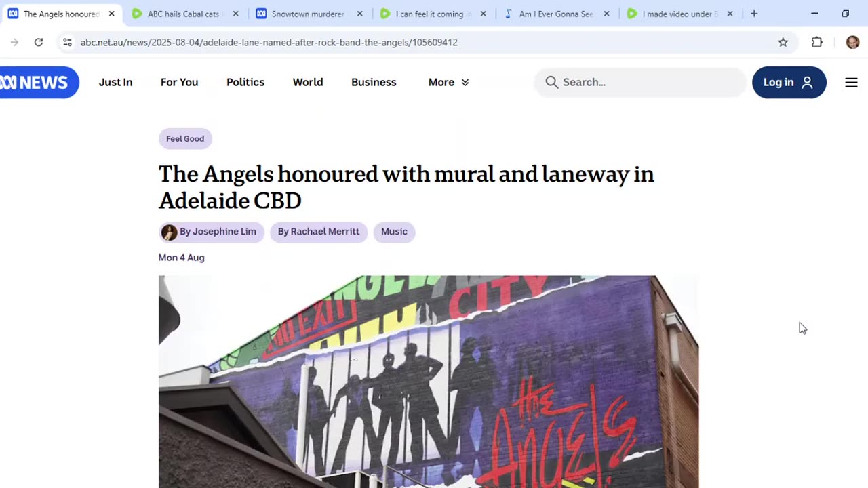868x488 pixels.
Task: Close the 'Am I Ever Gonna See' tab
Action: (x=607, y=14)
